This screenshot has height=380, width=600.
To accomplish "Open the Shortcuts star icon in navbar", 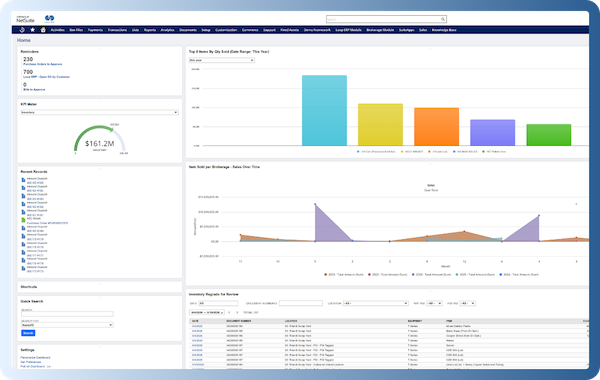I will [33, 30].
